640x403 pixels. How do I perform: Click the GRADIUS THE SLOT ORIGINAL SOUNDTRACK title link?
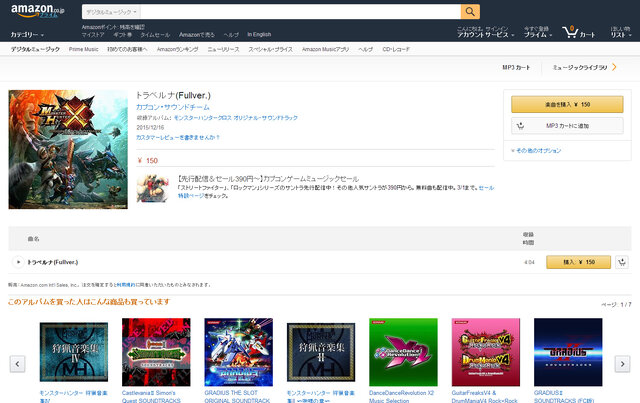[237, 396]
